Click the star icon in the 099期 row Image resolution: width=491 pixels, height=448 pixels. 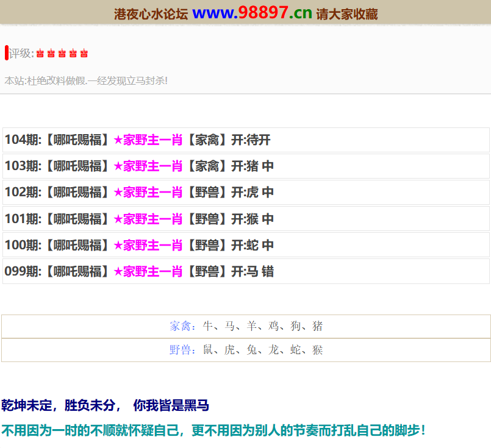click(x=118, y=272)
